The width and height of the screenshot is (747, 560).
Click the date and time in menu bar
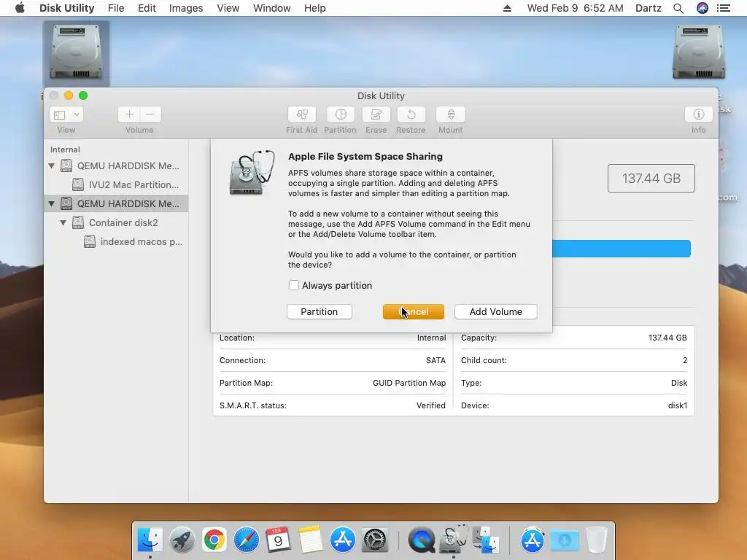click(575, 8)
